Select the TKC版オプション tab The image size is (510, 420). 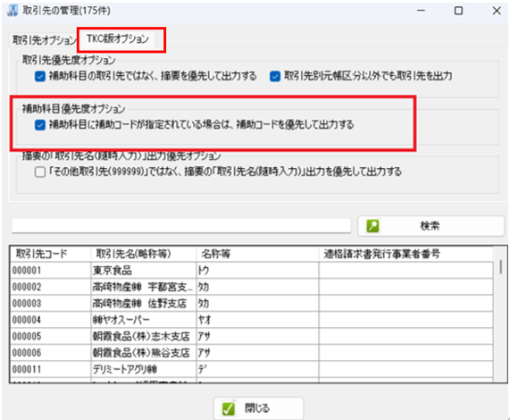(118, 39)
